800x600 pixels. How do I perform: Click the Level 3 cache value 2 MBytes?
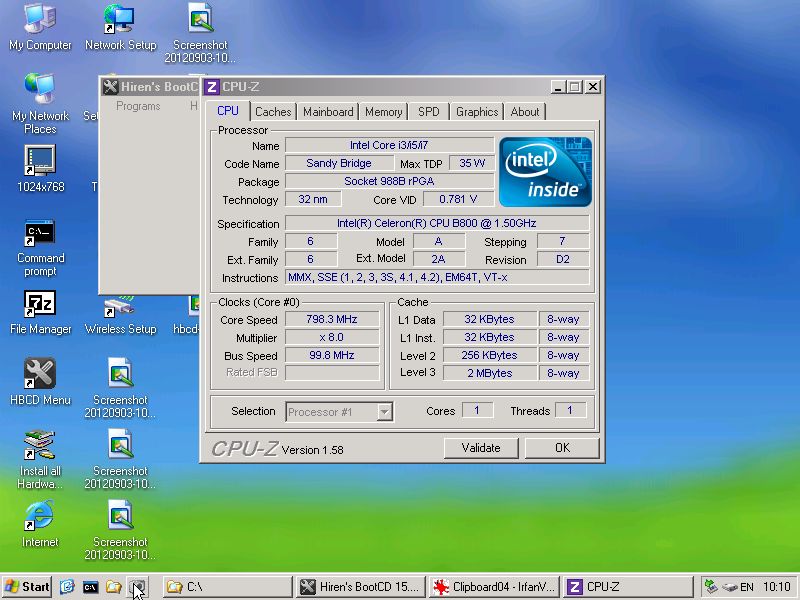coord(490,373)
